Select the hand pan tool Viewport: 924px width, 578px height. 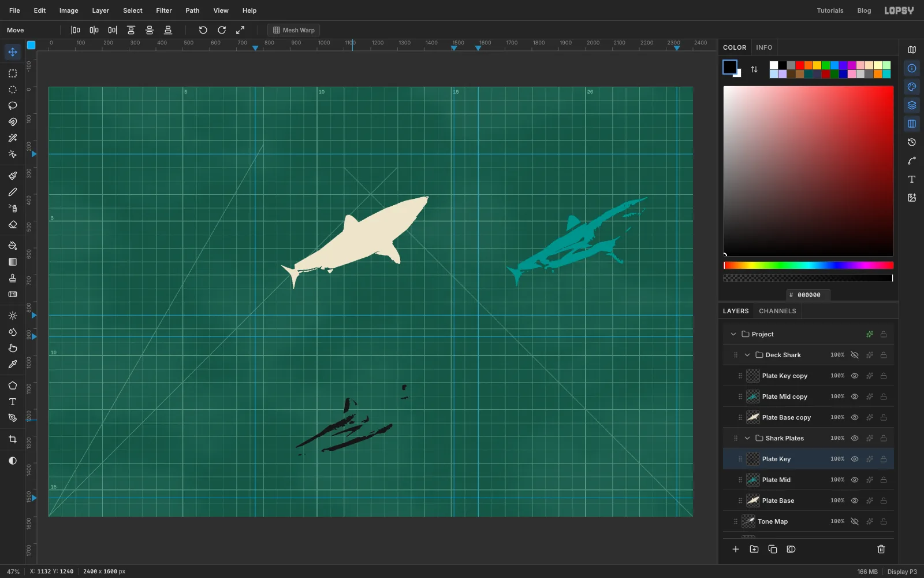click(x=13, y=348)
